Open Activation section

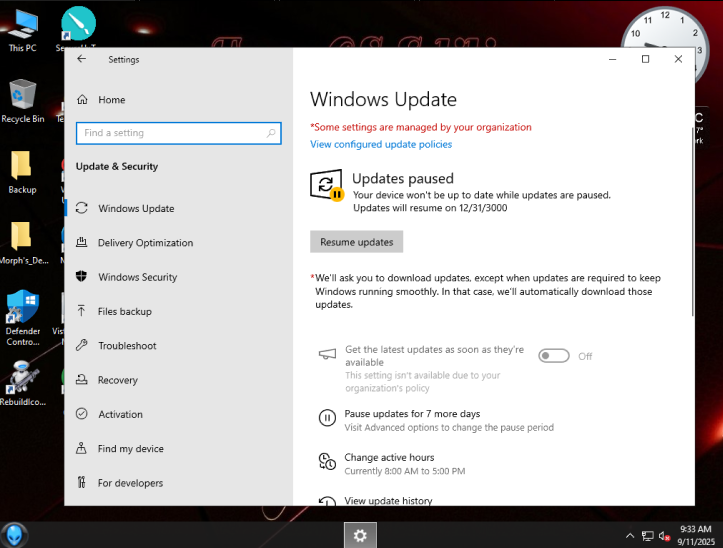[x=178, y=414]
